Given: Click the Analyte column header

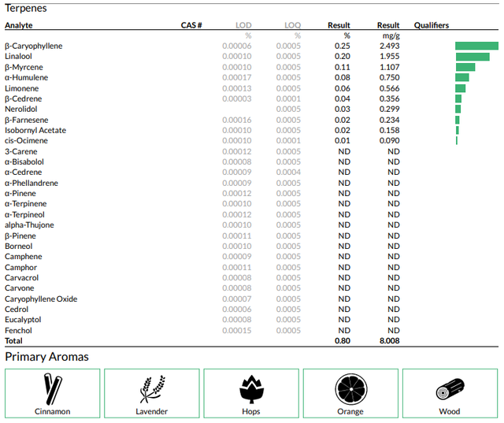Looking at the screenshot, I should [x=19, y=25].
